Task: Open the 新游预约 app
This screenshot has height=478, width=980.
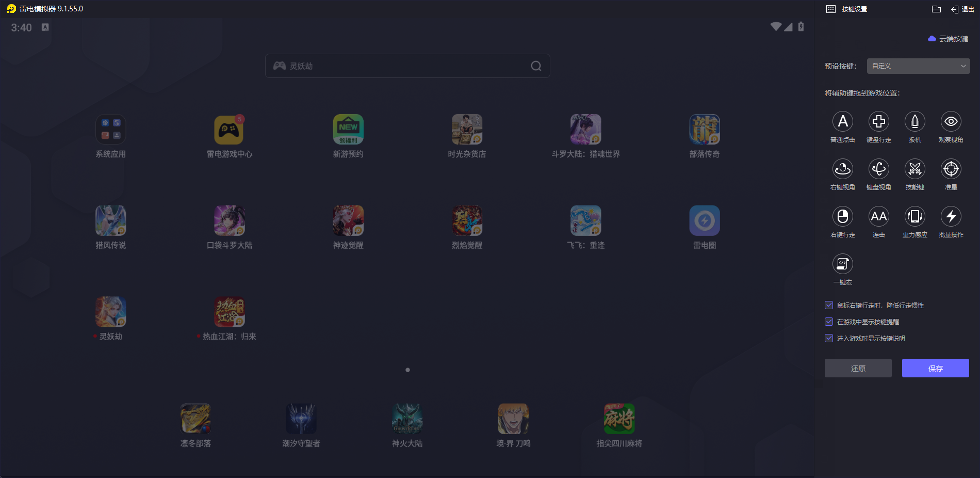Action: click(x=348, y=129)
